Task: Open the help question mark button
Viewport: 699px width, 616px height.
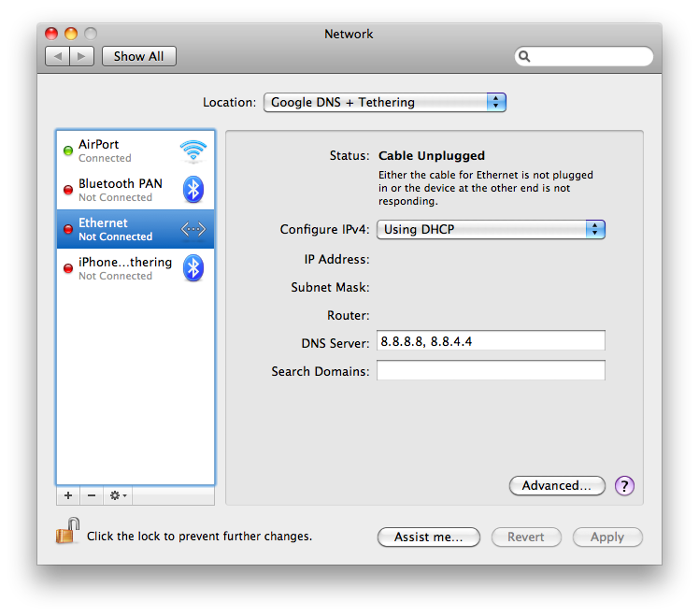Action: (x=625, y=485)
